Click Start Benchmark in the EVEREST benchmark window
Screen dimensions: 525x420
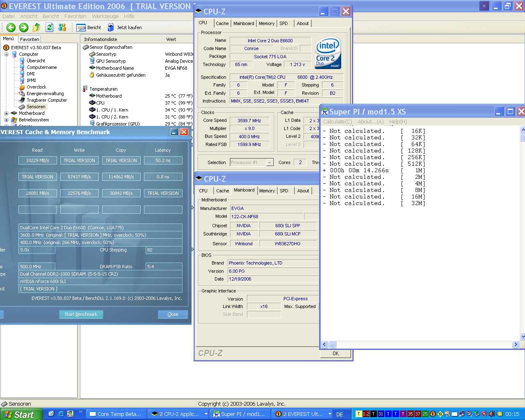click(x=81, y=314)
